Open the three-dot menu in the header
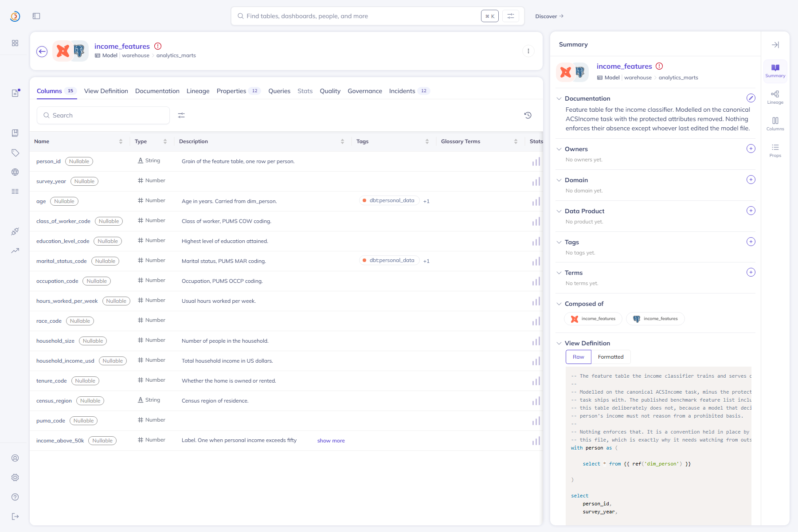Viewport: 798px width, 532px height. click(x=528, y=51)
